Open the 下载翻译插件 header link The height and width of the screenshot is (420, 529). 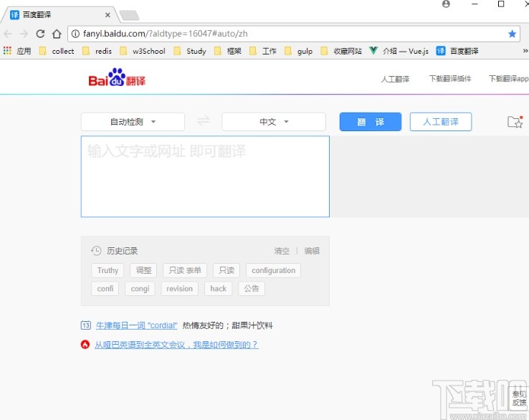tap(450, 79)
